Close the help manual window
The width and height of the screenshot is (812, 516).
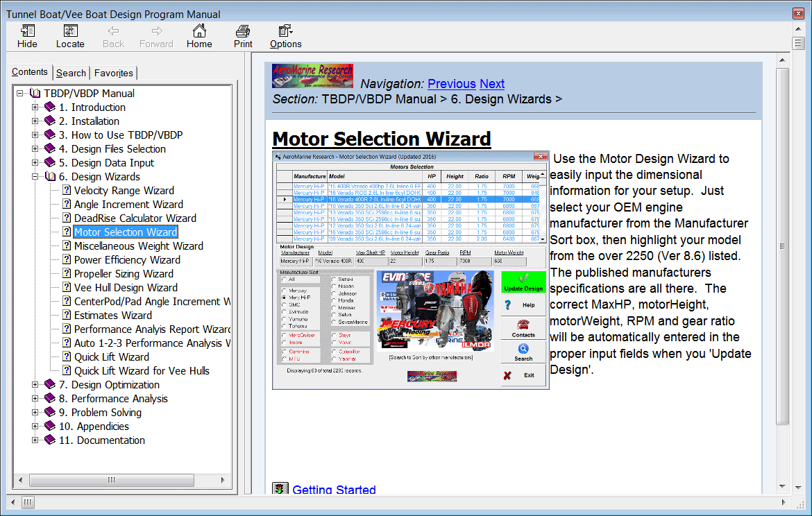click(x=798, y=13)
